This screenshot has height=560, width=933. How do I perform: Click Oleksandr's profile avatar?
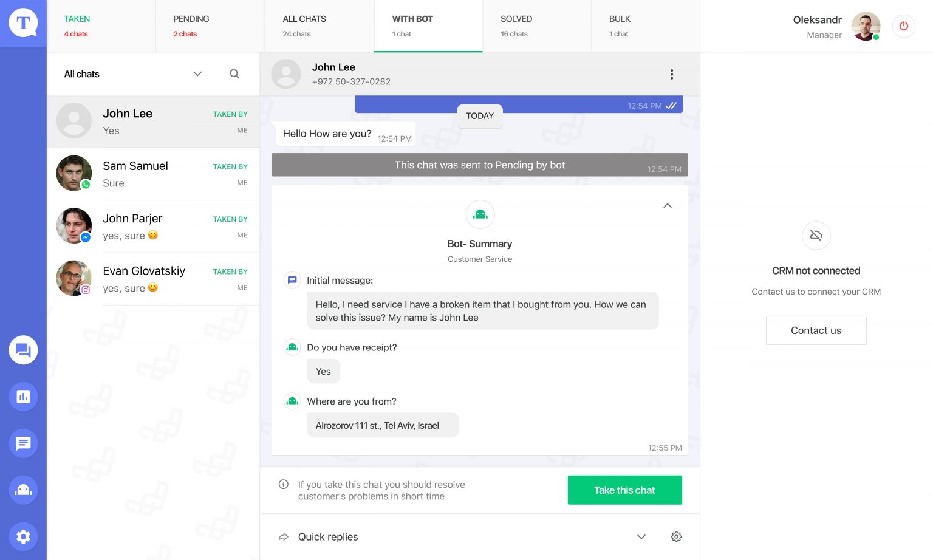tap(866, 26)
